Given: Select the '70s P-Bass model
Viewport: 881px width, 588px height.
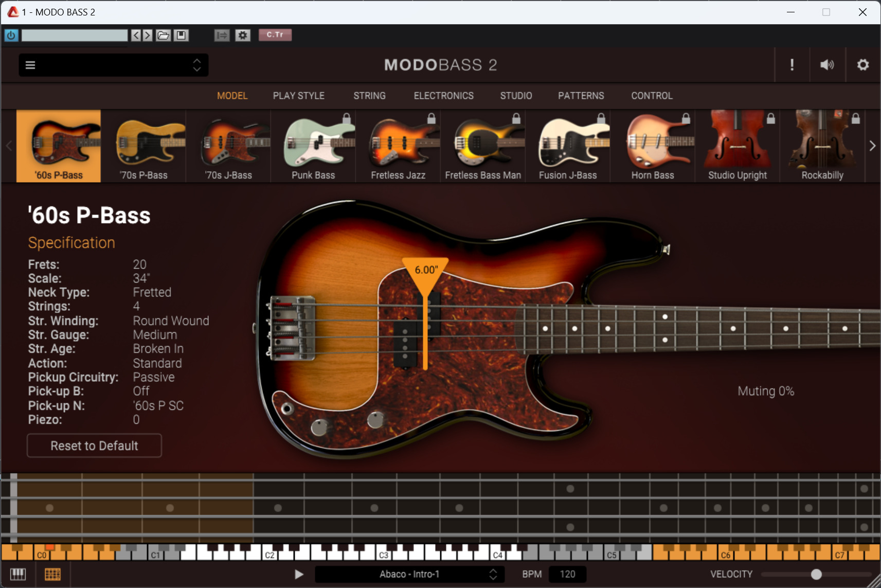Looking at the screenshot, I should pos(143,146).
